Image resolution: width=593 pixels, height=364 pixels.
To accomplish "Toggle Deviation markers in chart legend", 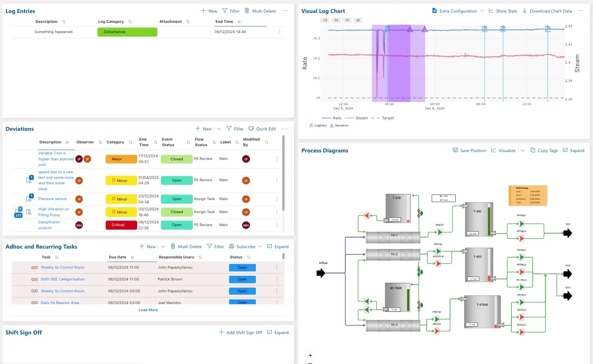I will (339, 126).
